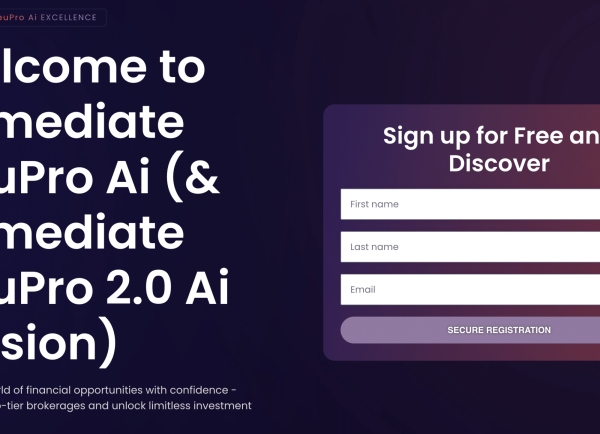Click the "Email" placeholder text

(363, 290)
